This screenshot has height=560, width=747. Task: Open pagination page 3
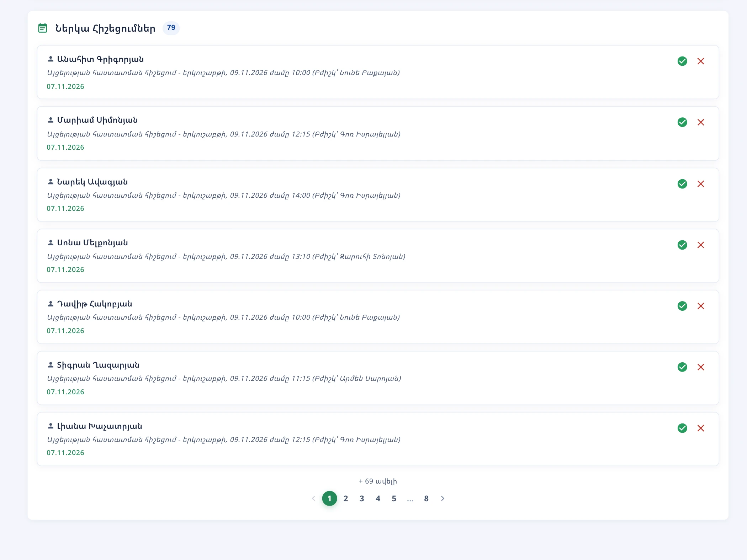click(362, 498)
